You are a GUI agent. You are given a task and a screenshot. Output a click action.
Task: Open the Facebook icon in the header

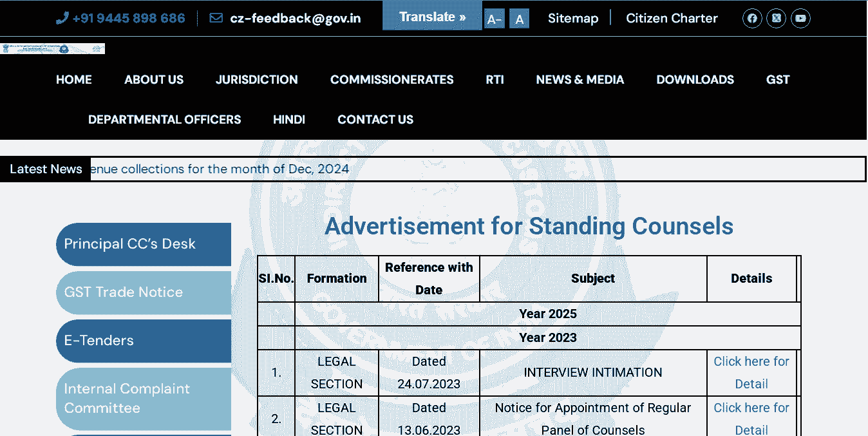point(751,18)
